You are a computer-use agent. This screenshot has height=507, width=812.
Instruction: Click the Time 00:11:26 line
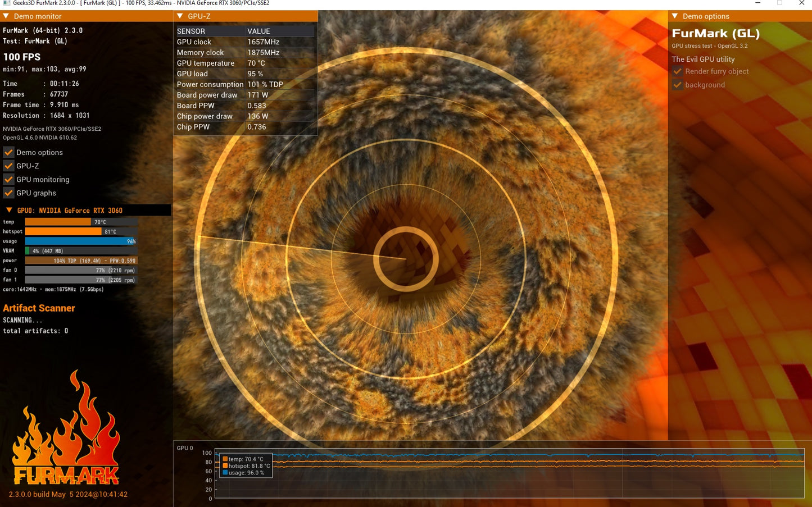(x=41, y=84)
